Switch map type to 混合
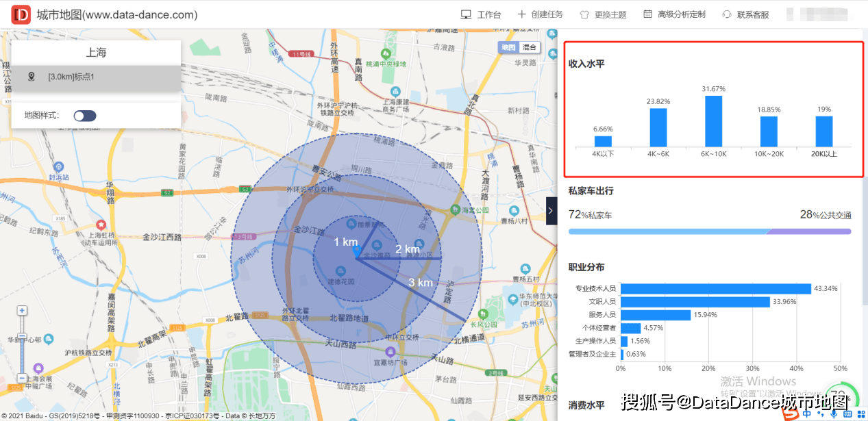Image resolution: width=868 pixels, height=421 pixels. point(530,47)
